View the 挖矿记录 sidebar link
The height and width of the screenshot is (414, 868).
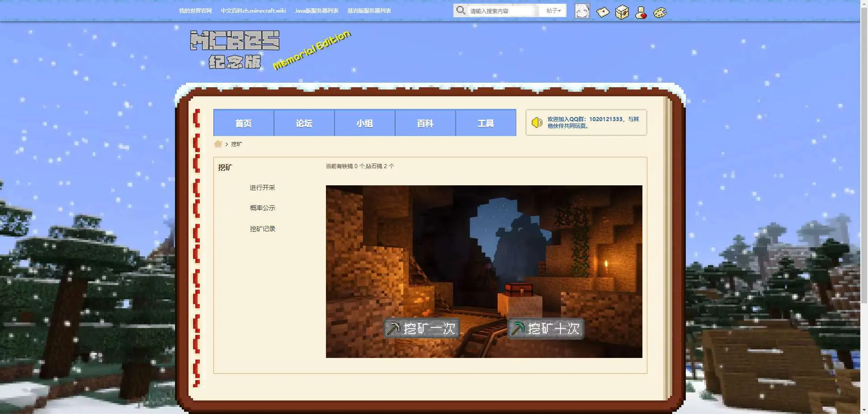coord(262,229)
